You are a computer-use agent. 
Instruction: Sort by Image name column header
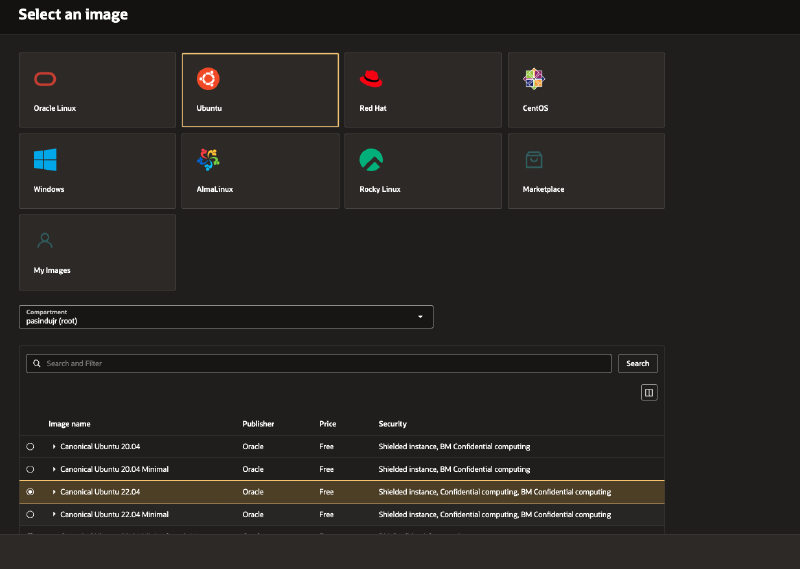tap(69, 424)
